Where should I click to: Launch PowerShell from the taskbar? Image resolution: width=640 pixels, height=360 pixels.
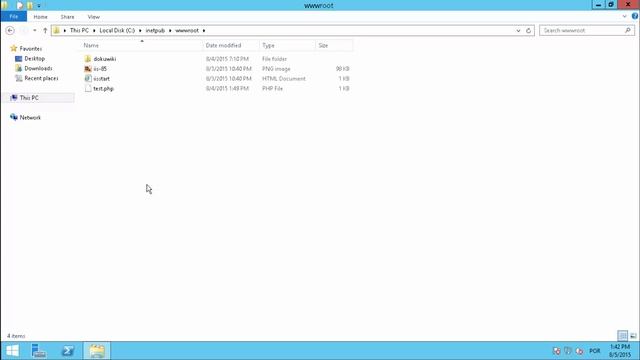[68, 351]
